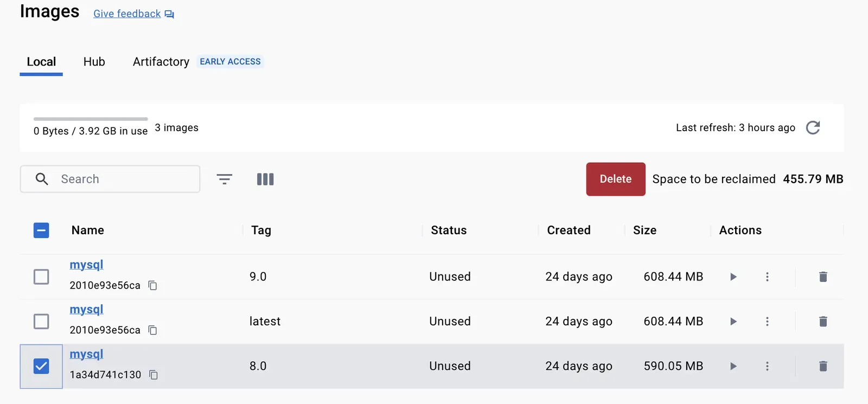Open more actions menu for mysql latest
The image size is (868, 404).
point(767,322)
